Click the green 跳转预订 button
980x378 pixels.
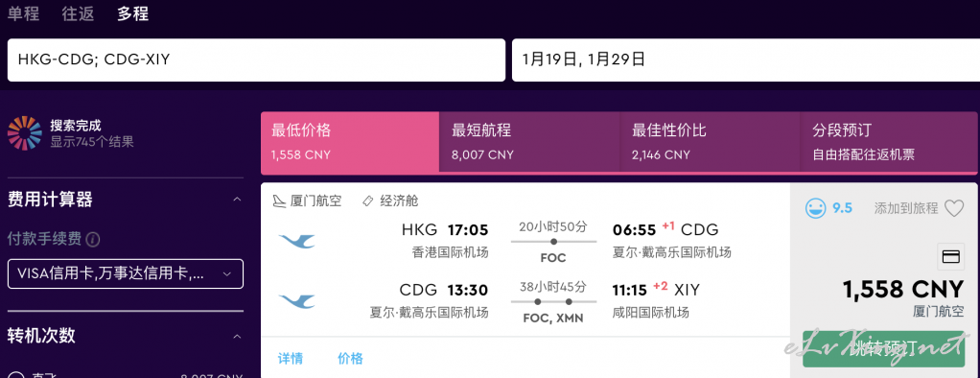884,348
